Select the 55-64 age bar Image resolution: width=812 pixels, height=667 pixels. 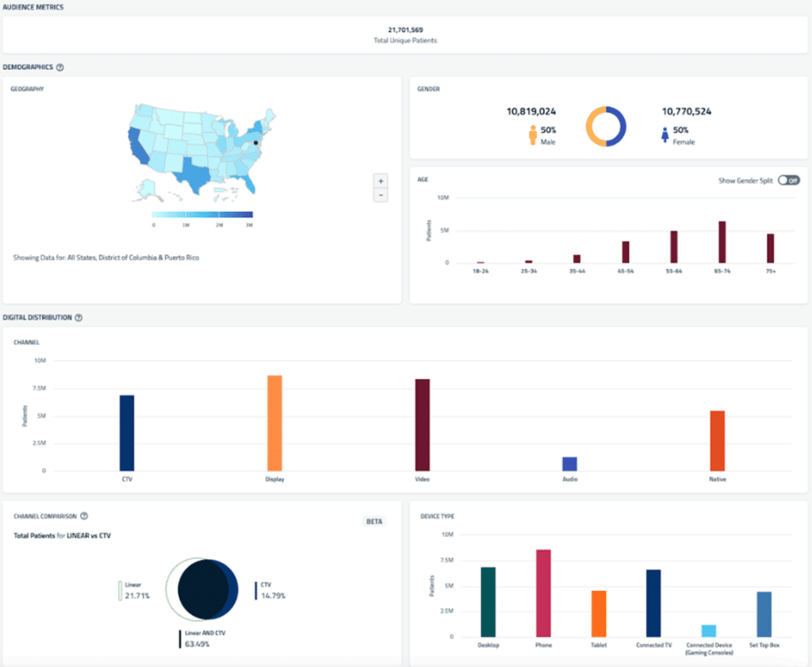(x=674, y=247)
